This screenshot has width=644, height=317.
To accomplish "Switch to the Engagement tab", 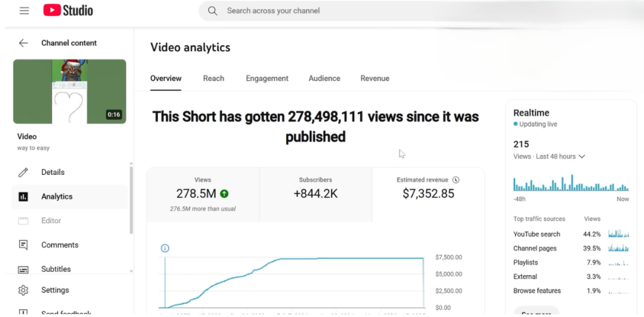I will click(267, 78).
